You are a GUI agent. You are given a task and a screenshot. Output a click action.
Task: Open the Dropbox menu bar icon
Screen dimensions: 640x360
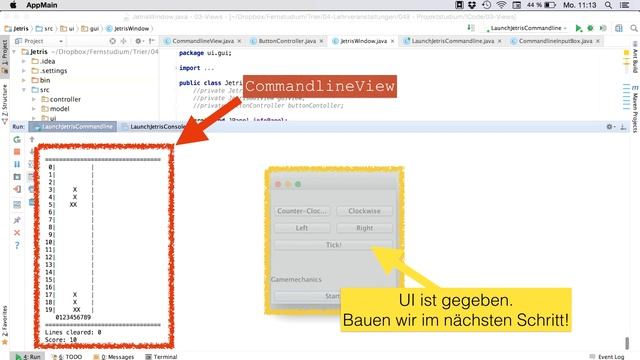click(x=472, y=5)
